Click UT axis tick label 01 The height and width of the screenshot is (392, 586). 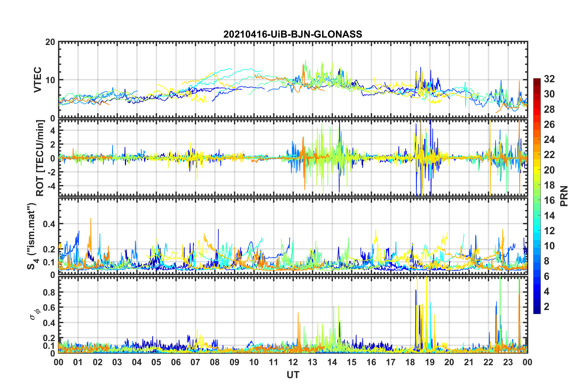coord(78,362)
